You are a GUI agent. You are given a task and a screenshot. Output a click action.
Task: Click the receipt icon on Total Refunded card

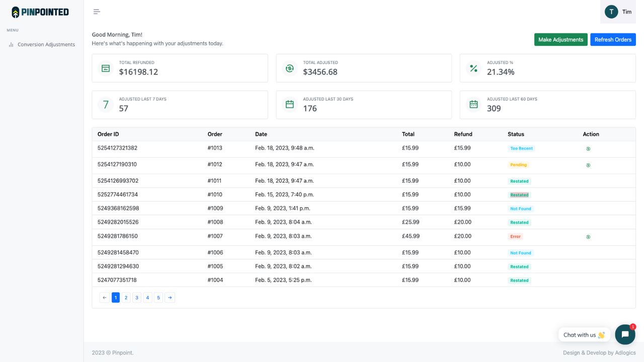point(105,68)
